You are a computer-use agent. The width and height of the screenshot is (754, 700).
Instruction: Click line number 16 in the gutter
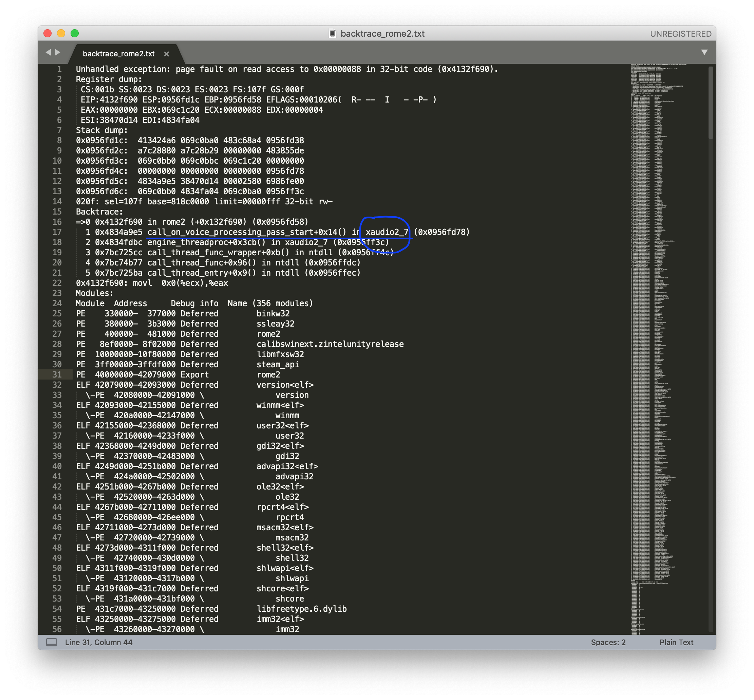tap(57, 222)
